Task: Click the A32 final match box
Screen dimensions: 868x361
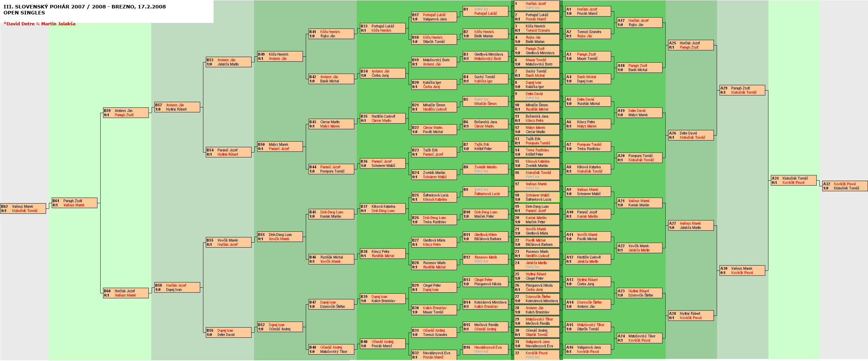Action: click(x=845, y=186)
